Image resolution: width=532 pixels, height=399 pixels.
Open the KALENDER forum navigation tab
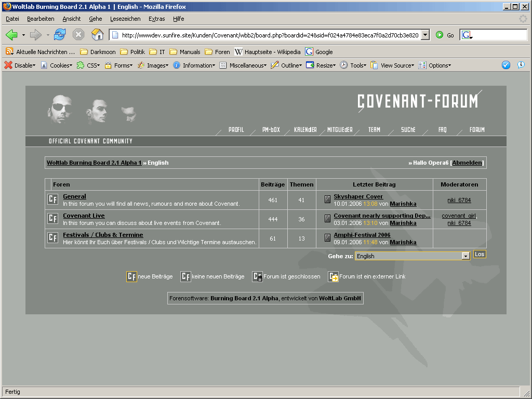(305, 130)
